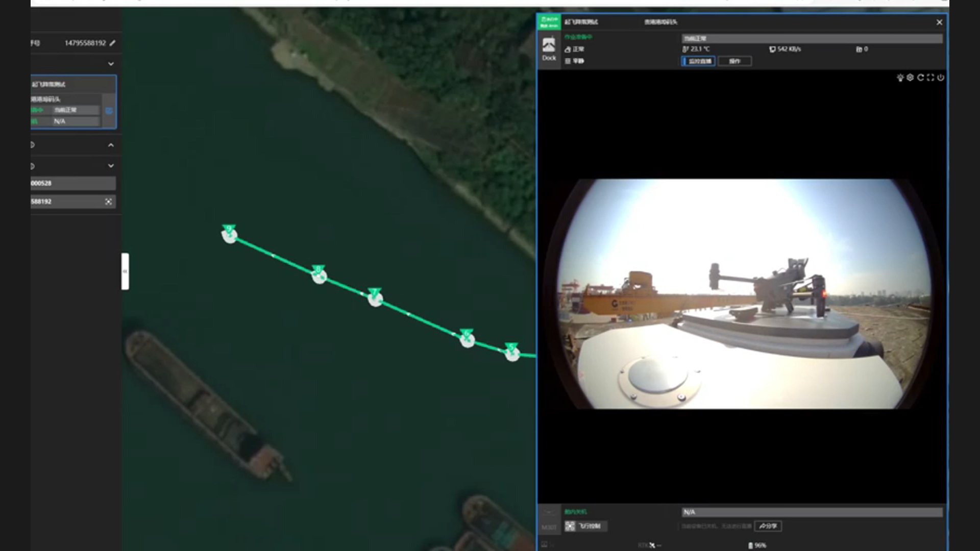
Task: Switch to the monitoring live stream tab
Action: point(698,61)
